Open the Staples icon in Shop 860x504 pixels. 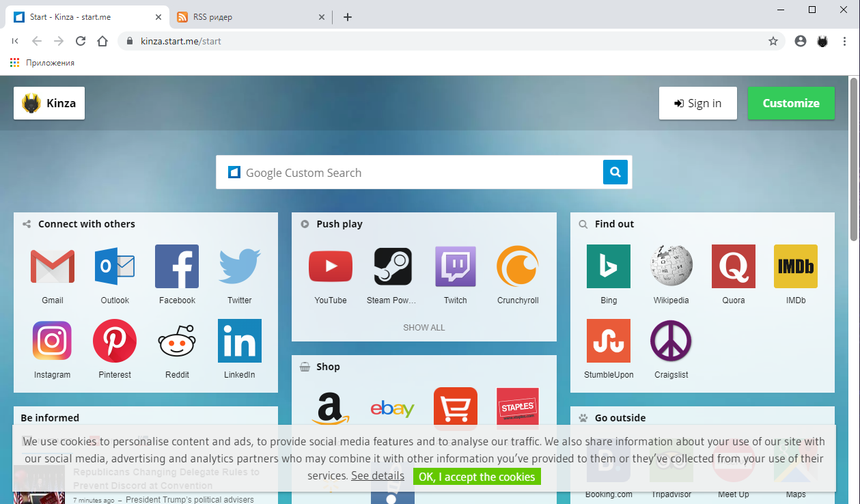coord(518,408)
